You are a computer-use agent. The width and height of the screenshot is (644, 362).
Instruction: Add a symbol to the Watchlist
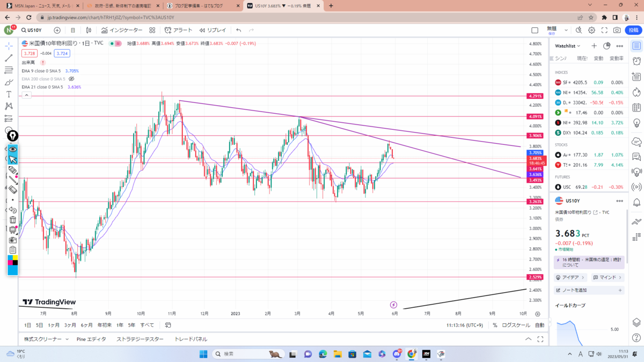click(594, 46)
